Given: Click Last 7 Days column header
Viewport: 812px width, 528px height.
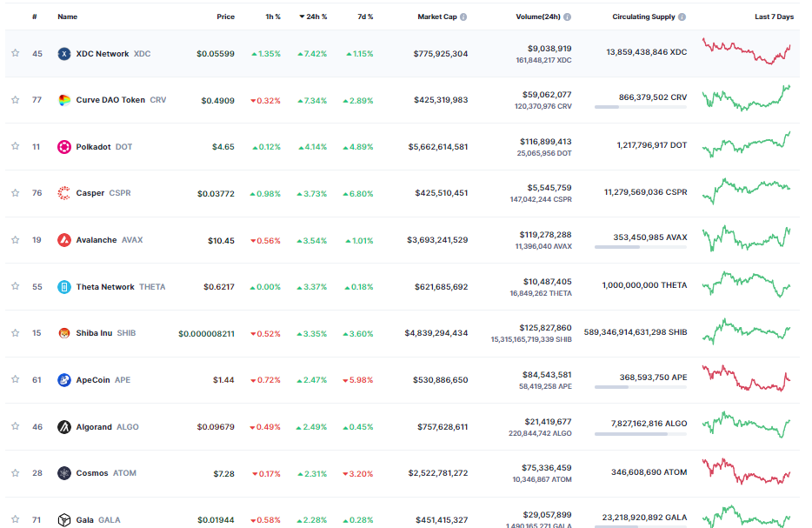Looking at the screenshot, I should click(774, 17).
